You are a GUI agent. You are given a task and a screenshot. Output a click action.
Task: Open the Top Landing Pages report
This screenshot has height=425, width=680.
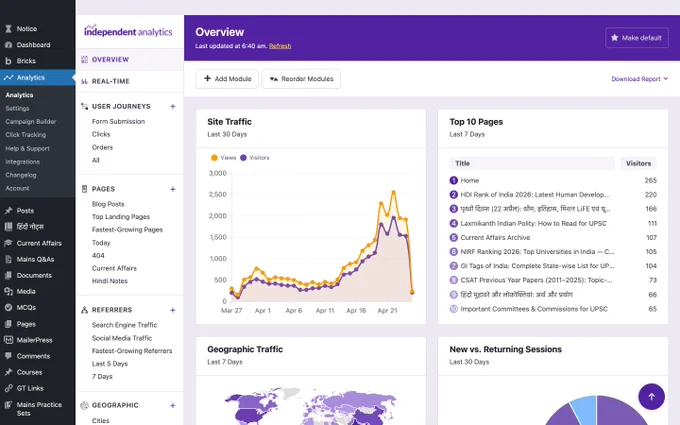[x=121, y=216]
